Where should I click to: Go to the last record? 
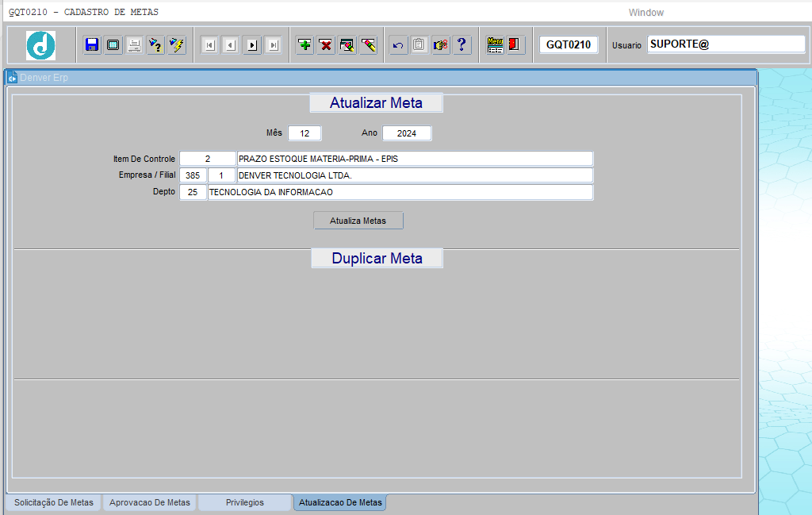click(273, 45)
